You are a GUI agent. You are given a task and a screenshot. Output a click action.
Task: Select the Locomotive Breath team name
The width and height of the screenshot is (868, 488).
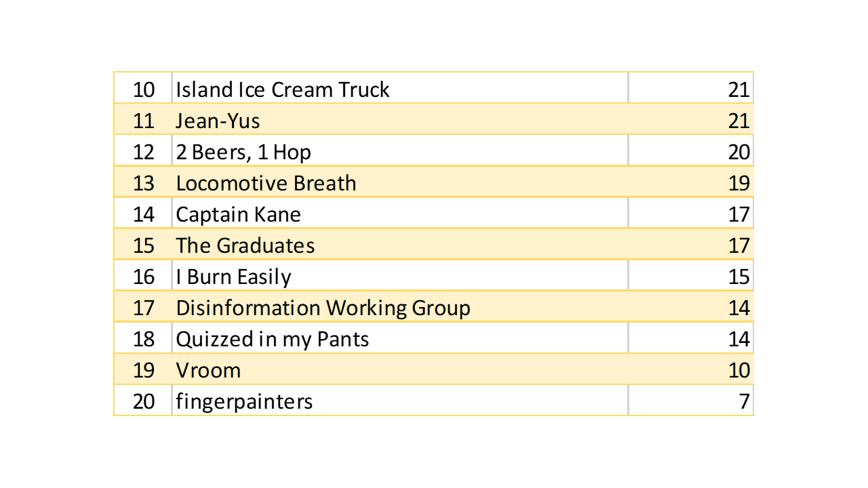click(266, 183)
